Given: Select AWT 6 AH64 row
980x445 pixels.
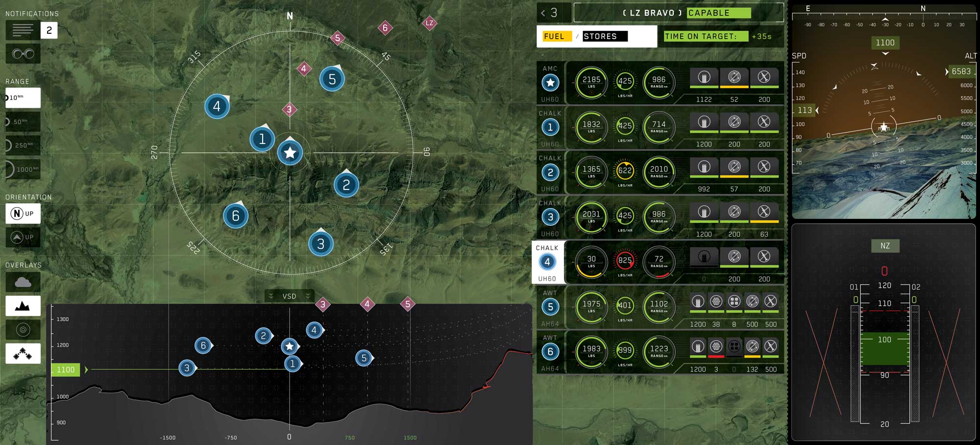Looking at the screenshot, I should coord(661,352).
